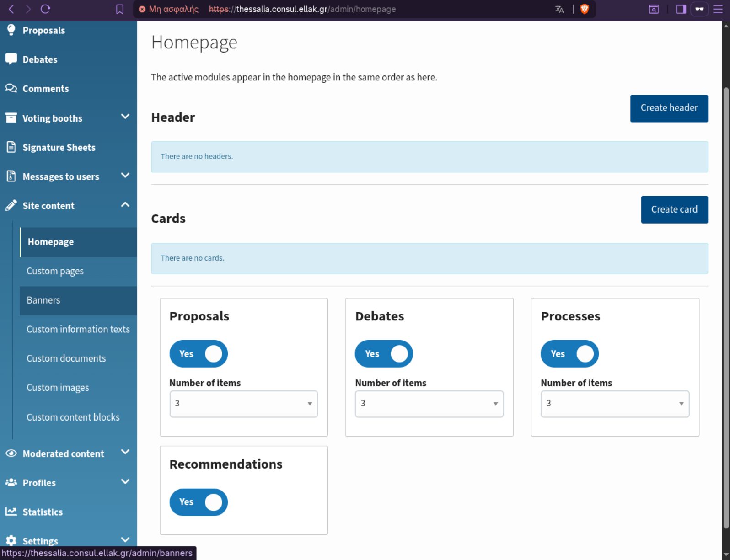Viewport: 730px width, 560px height.
Task: Click the scrollbar down arrow
Action: [x=726, y=555]
